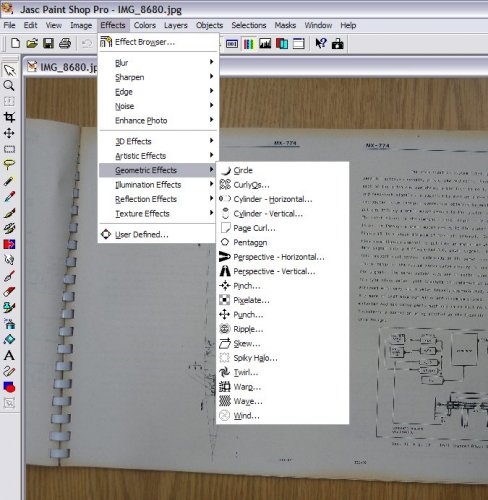Expand the Noise submenu arrow
The image size is (488, 500).
(211, 105)
